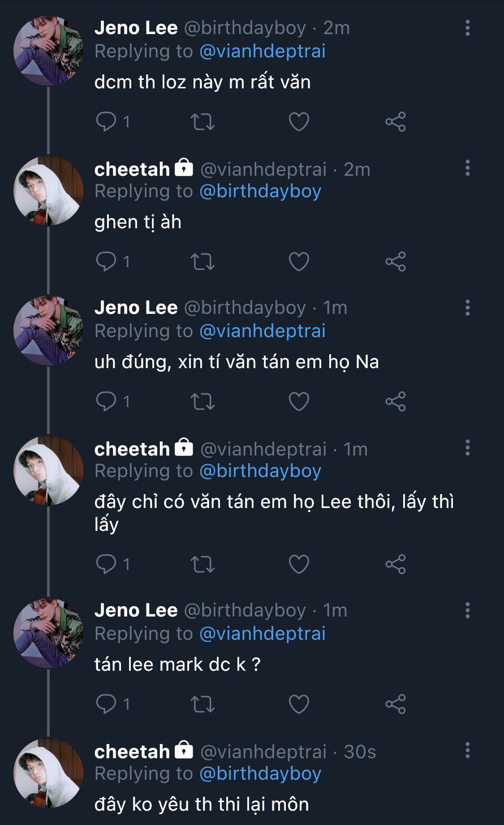Image resolution: width=504 pixels, height=825 pixels.
Task: Reply to the "dcm th loz này" tweet
Action: click(x=106, y=122)
